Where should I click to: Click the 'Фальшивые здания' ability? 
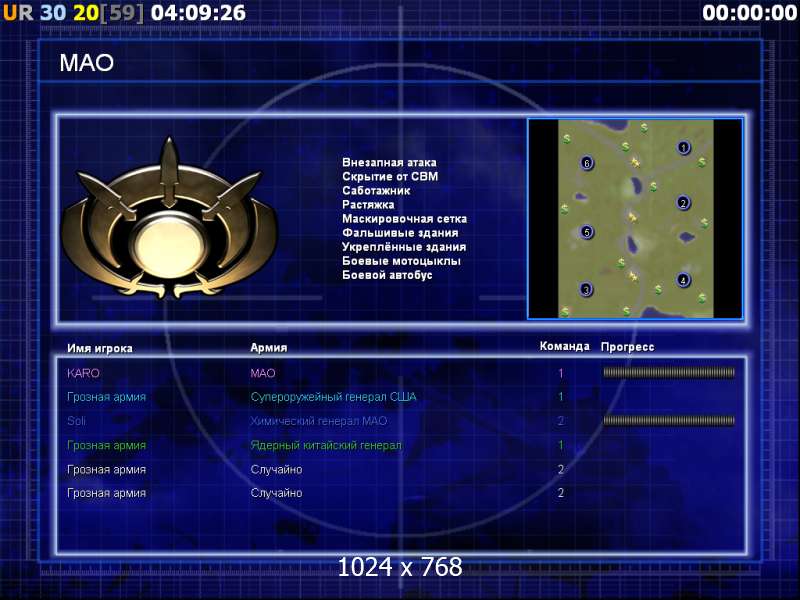point(400,233)
